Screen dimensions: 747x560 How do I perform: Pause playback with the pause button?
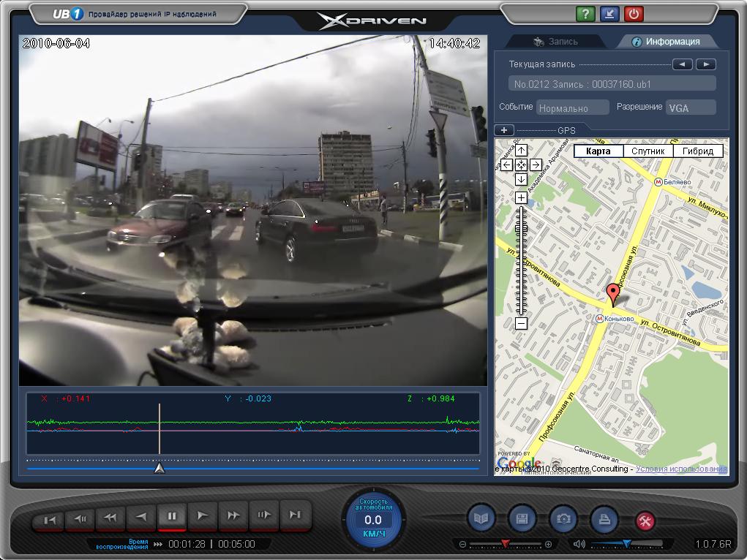click(171, 517)
